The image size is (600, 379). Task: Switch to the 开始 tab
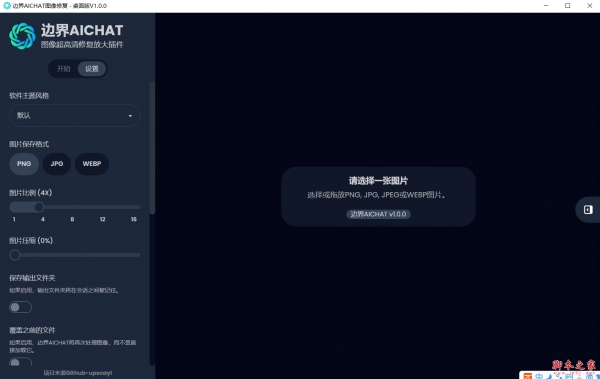click(64, 69)
